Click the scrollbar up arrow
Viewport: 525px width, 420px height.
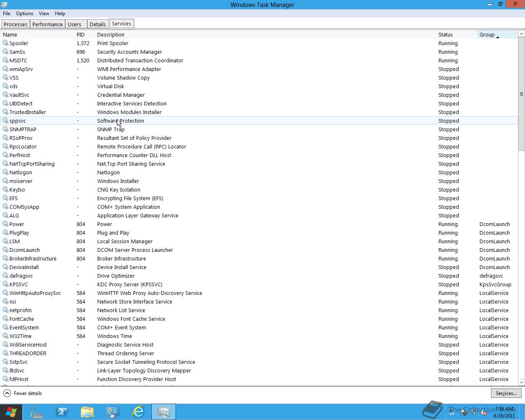(x=522, y=34)
